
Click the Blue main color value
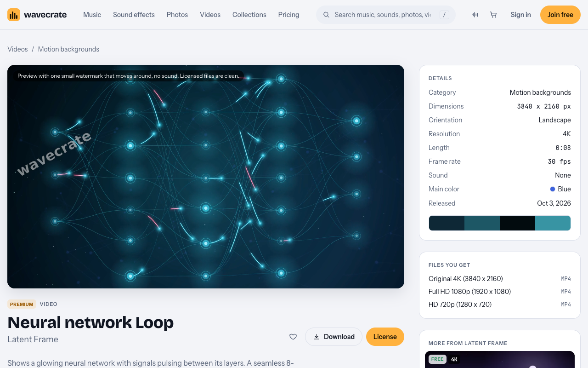coord(560,189)
